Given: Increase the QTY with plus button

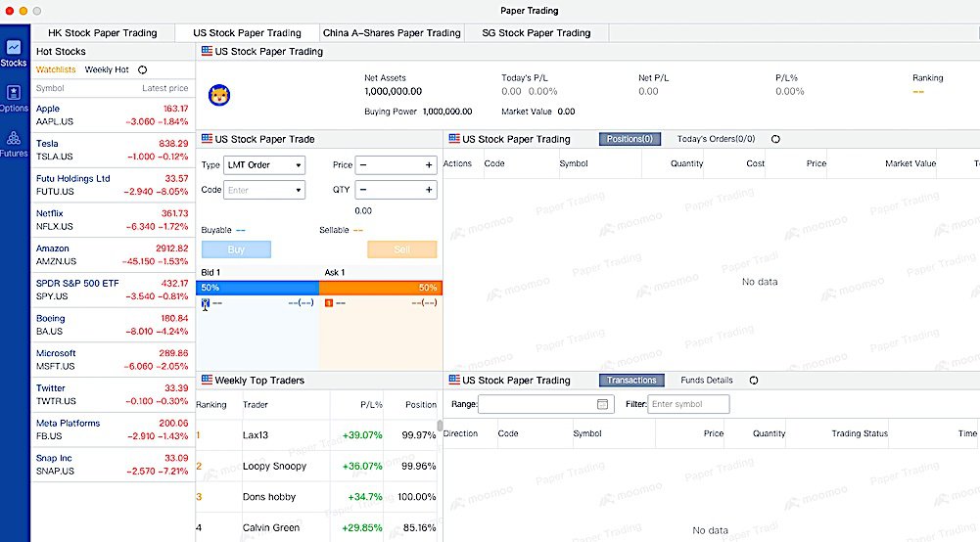Looking at the screenshot, I should coord(429,190).
